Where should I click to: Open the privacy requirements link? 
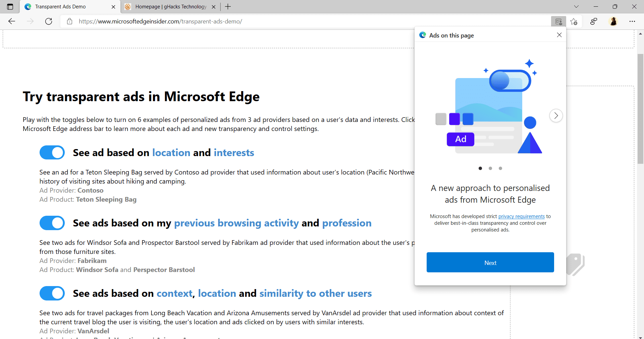point(521,216)
